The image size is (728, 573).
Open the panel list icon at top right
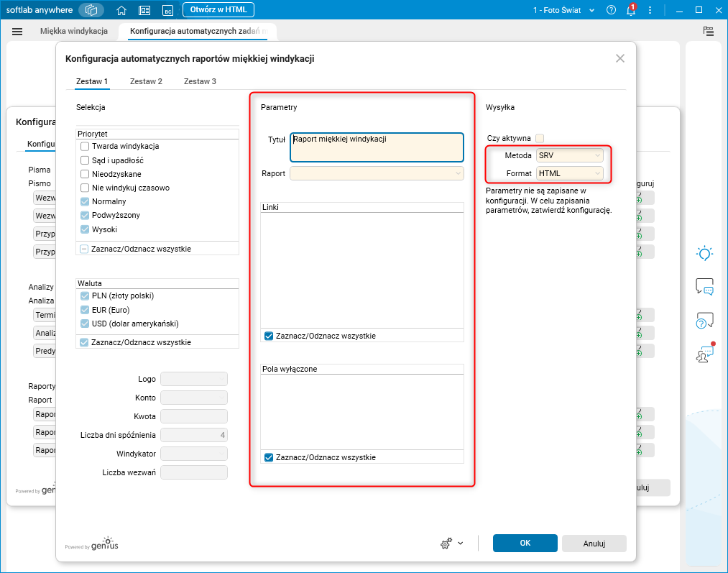point(708,31)
